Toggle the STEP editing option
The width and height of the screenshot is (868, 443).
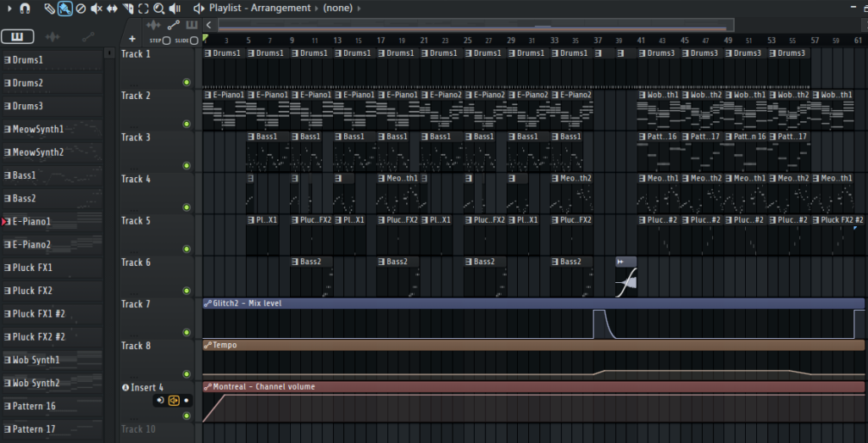point(166,40)
